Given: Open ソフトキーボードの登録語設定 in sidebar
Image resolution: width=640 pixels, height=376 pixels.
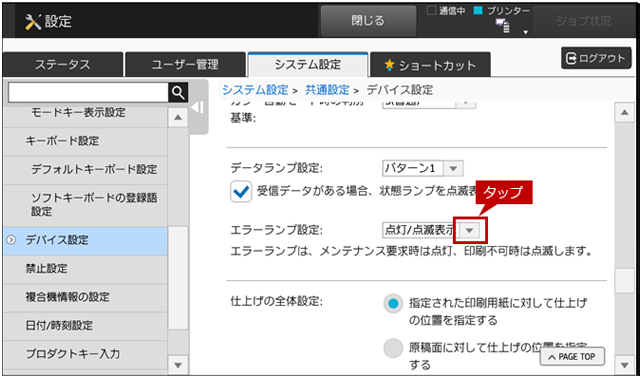Looking at the screenshot, I should pyautogui.click(x=85, y=205).
